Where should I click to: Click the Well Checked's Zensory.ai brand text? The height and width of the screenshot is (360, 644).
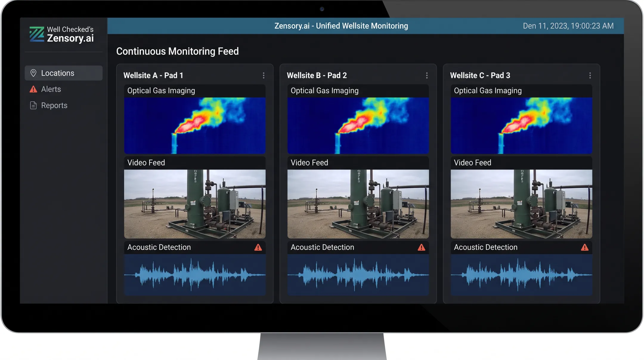pos(70,34)
